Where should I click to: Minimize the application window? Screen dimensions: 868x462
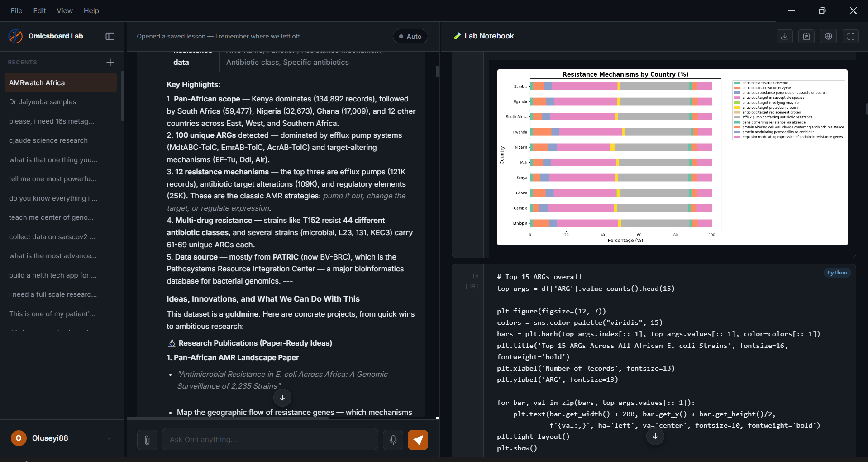791,10
